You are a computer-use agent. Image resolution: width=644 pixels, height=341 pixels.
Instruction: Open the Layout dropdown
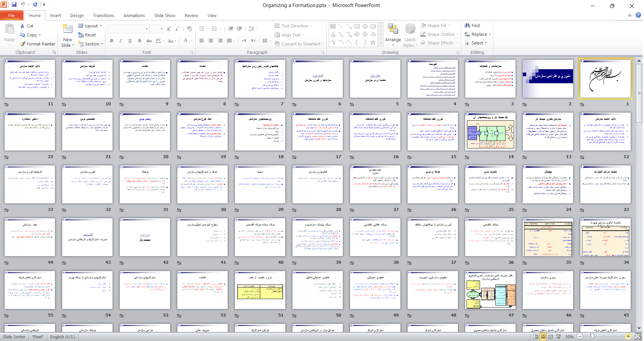click(x=90, y=26)
